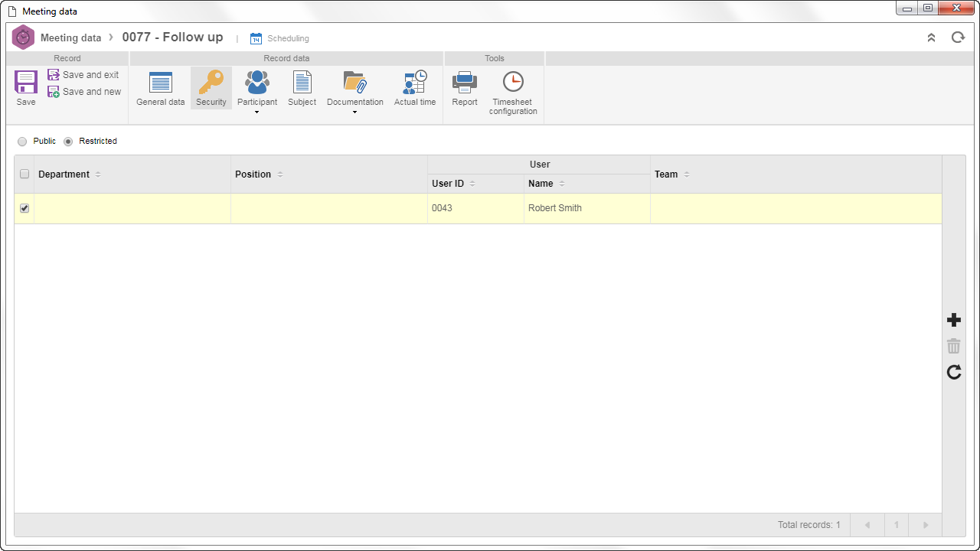Screen dimensions: 980x551
Task: Select the Restricted radio button
Action: pyautogui.click(x=68, y=142)
